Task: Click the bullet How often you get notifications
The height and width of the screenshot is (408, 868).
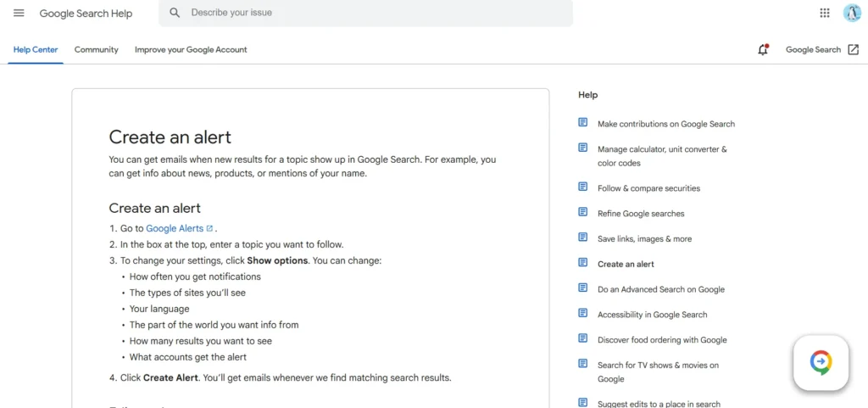Action: coord(195,277)
